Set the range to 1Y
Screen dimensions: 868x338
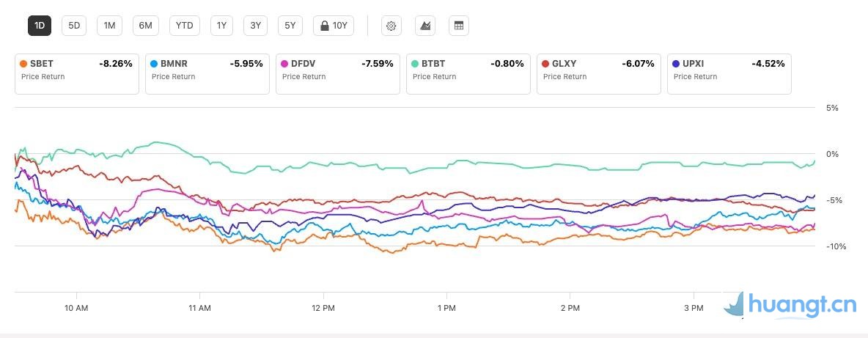coord(221,26)
